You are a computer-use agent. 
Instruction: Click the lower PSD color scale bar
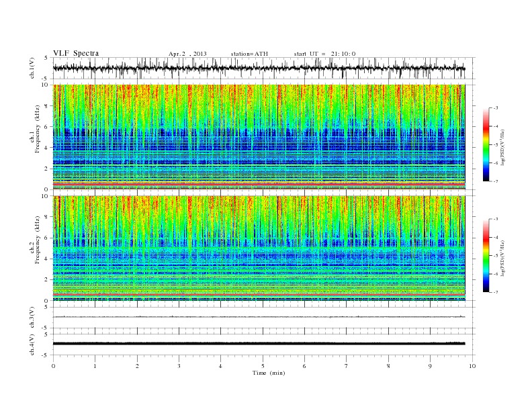click(x=486, y=255)
